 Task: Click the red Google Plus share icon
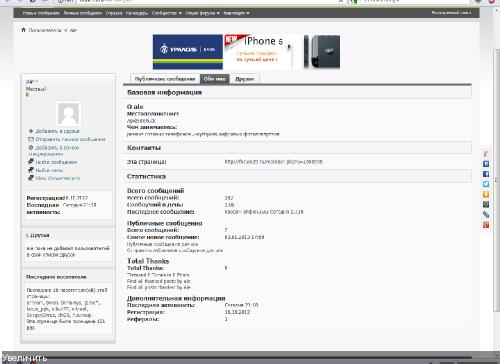click(x=486, y=225)
